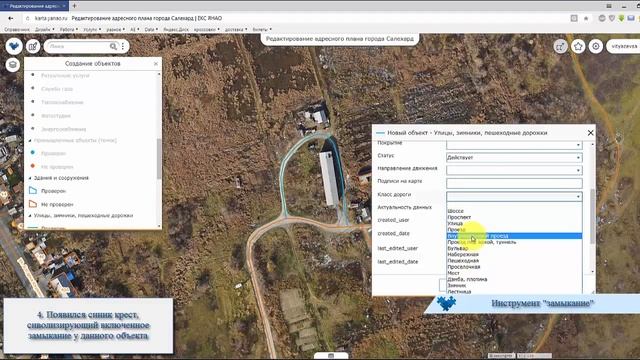
Task: Open the 'Data' bookmarks folder
Action: [151, 29]
